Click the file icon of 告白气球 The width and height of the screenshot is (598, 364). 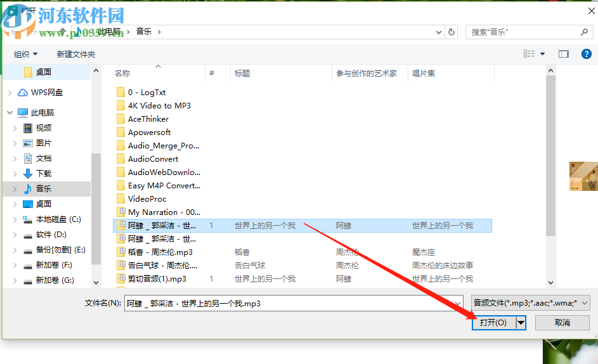pos(121,265)
